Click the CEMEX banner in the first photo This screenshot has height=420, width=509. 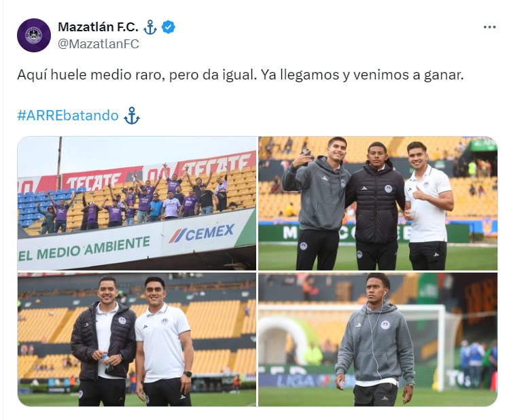click(x=202, y=233)
